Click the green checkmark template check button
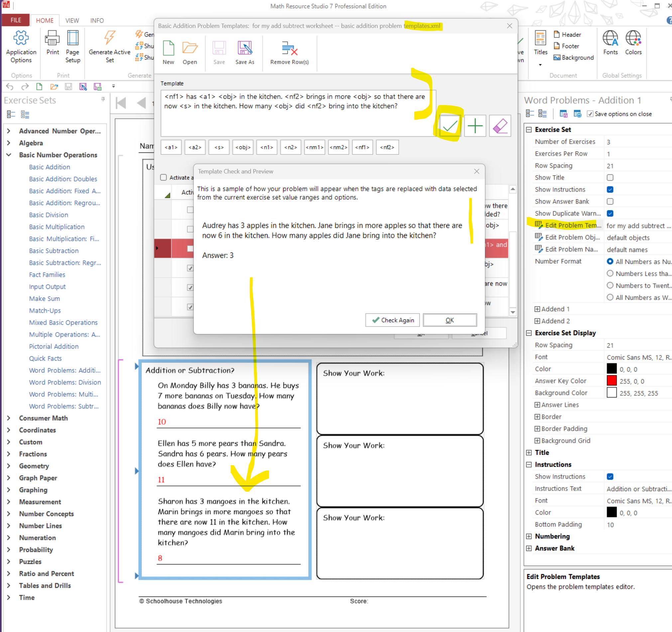Image resolution: width=672 pixels, height=632 pixels. point(450,126)
